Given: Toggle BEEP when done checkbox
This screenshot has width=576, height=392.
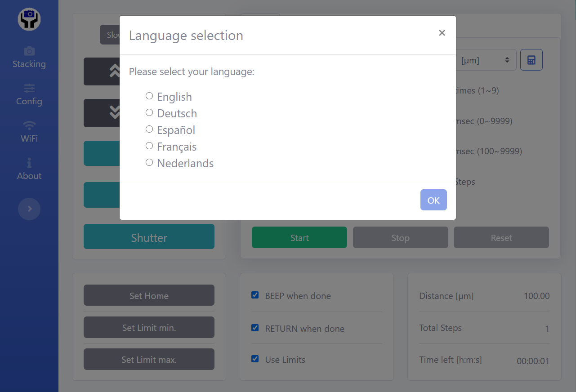Looking at the screenshot, I should click(255, 295).
